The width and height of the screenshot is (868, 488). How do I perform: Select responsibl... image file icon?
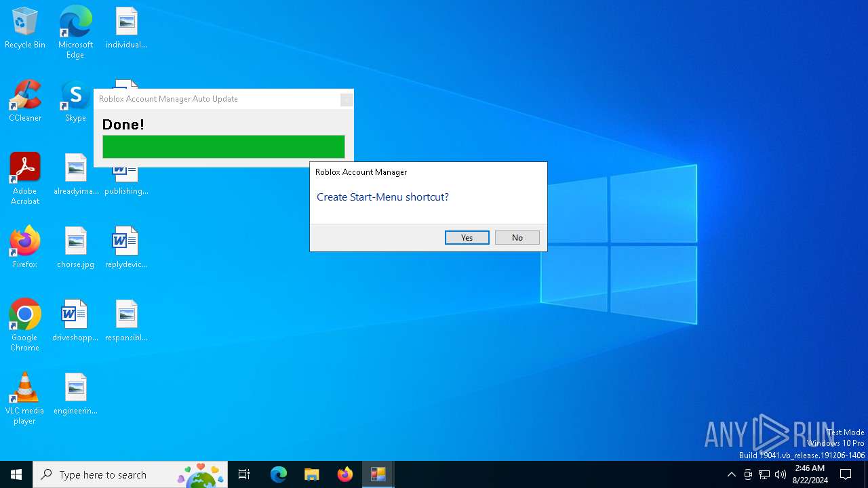tap(126, 321)
